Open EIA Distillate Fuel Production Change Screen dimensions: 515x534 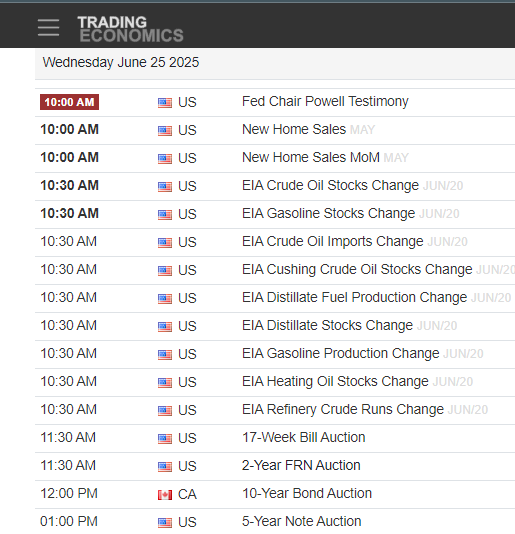(x=354, y=297)
